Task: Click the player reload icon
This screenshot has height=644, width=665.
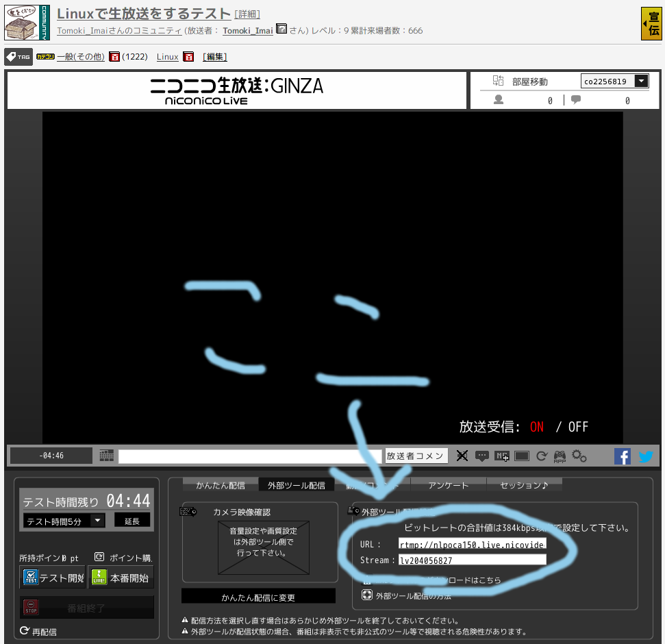Action: point(542,456)
